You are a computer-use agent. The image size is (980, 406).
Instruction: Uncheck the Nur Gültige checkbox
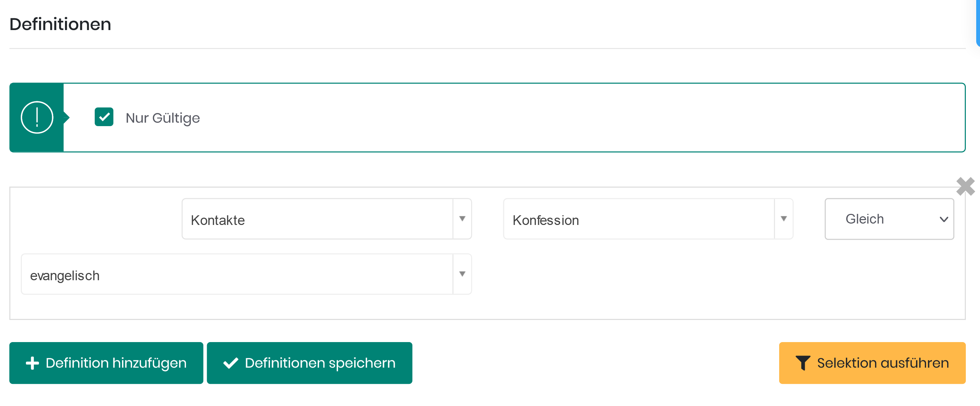click(104, 117)
